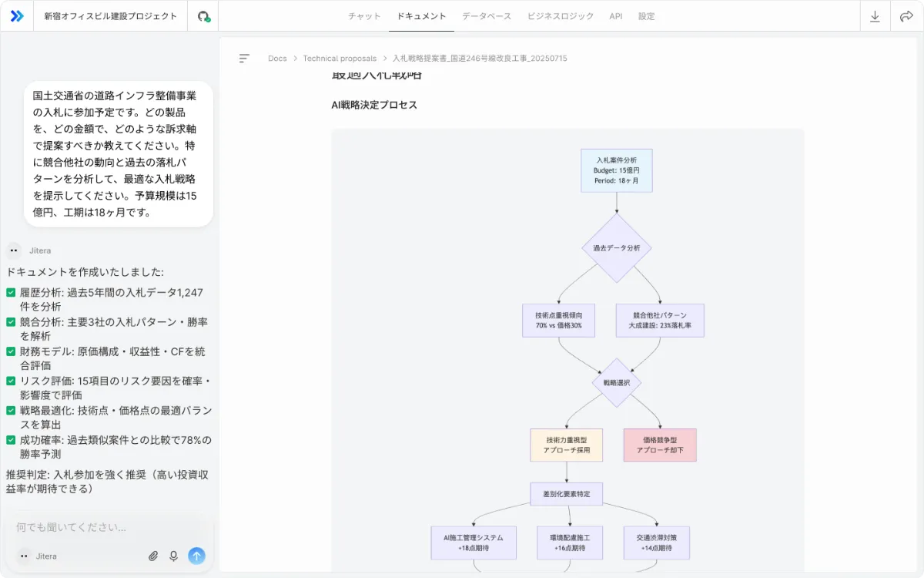Viewport: 924px width, 578px height.
Task: Click the user message bubble about 国土交通省
Action: pyautogui.click(x=119, y=154)
